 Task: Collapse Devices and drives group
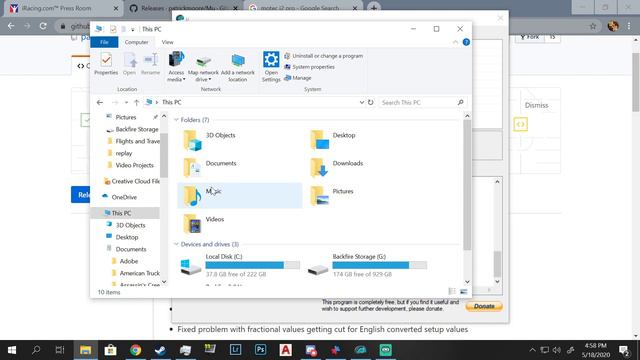pyautogui.click(x=176, y=244)
